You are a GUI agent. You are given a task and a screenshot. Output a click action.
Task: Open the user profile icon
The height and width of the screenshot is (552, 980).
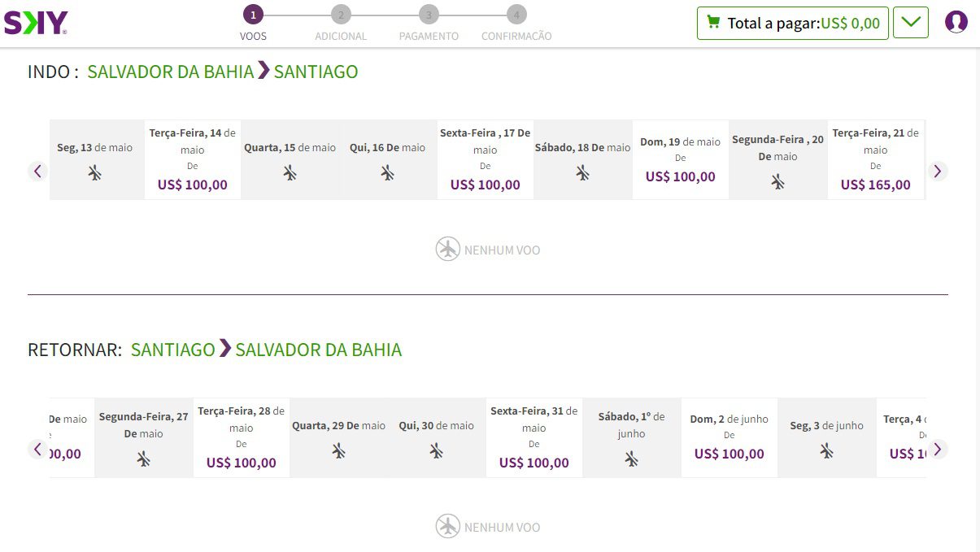point(956,22)
